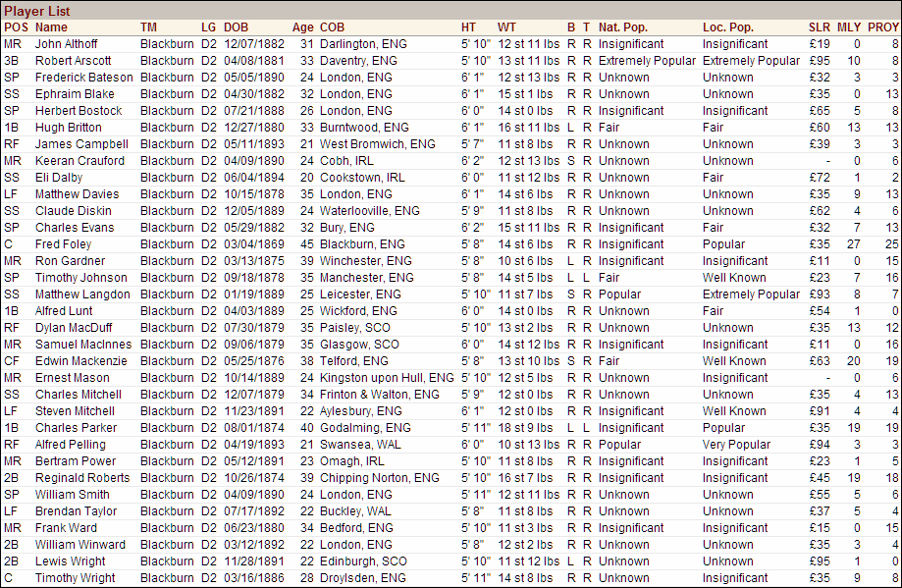902x588 pixels.
Task: Select 'Very Popular' local popularity cell
Action: (x=736, y=444)
